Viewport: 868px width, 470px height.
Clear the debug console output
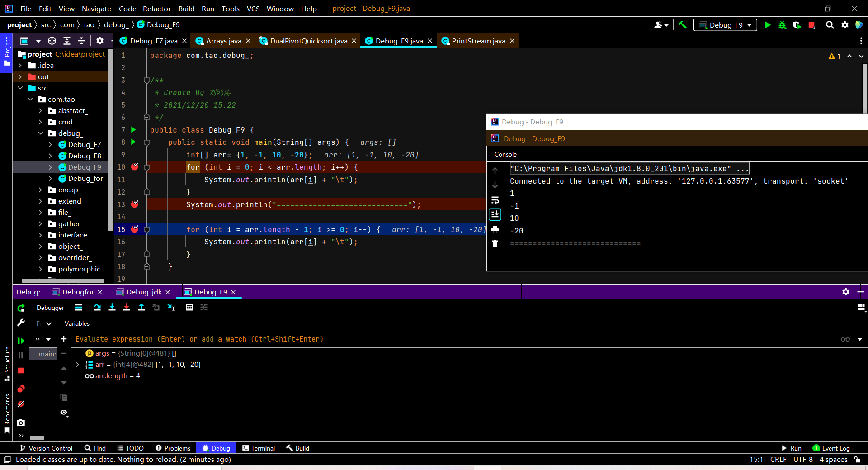tap(495, 243)
